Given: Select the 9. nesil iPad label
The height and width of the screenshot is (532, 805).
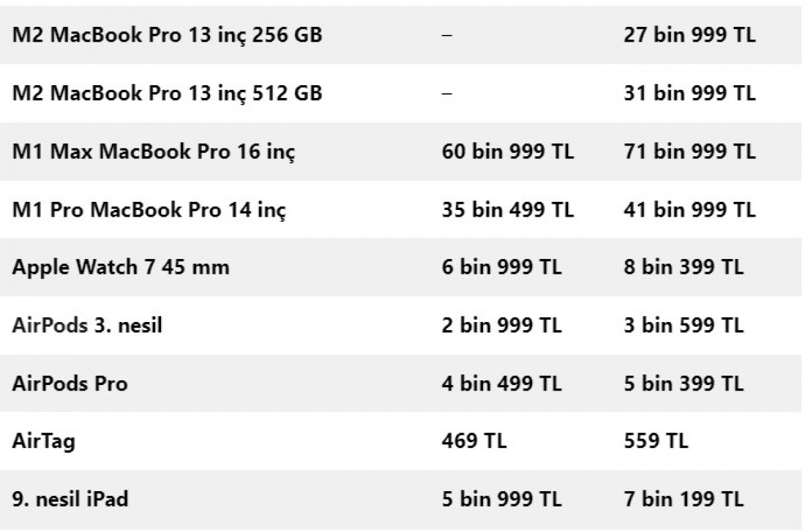Looking at the screenshot, I should coord(70,499).
